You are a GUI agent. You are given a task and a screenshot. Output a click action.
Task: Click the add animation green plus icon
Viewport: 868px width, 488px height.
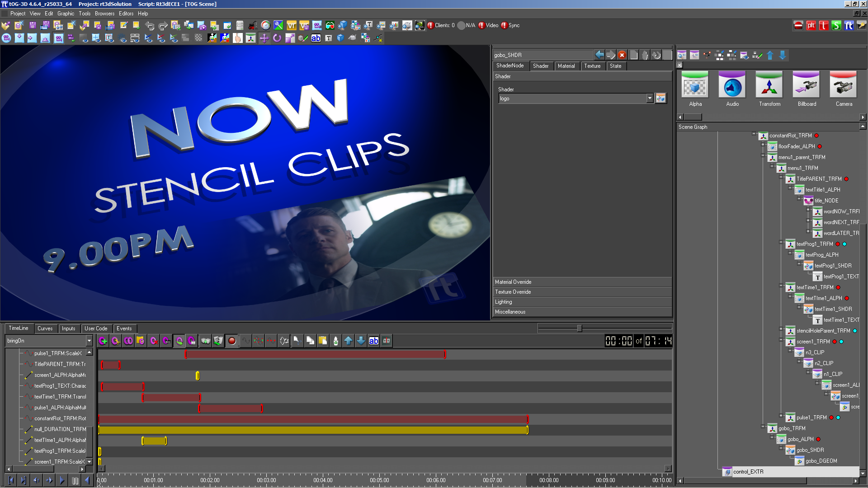(103, 341)
